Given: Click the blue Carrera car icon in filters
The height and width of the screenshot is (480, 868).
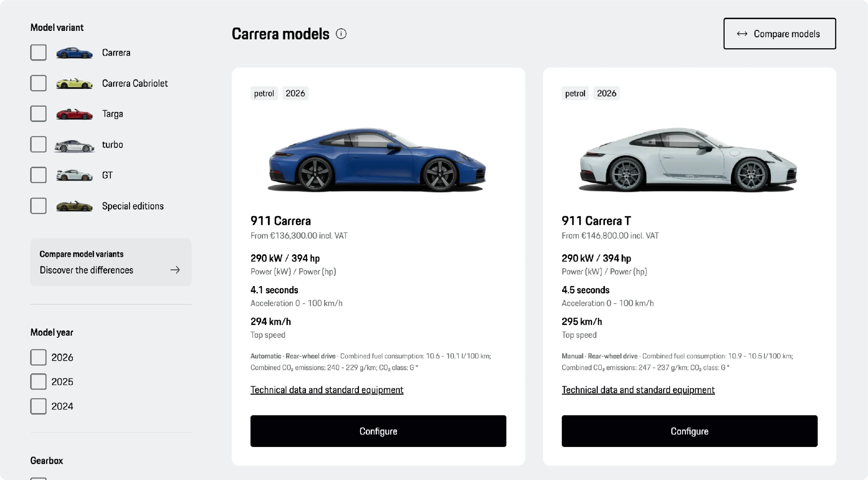Looking at the screenshot, I should (x=74, y=53).
